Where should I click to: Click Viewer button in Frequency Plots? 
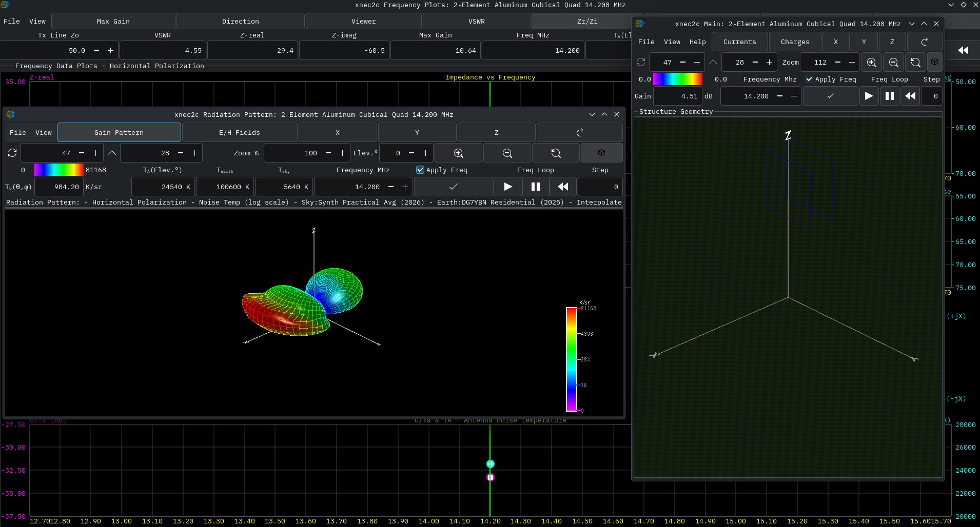point(364,21)
